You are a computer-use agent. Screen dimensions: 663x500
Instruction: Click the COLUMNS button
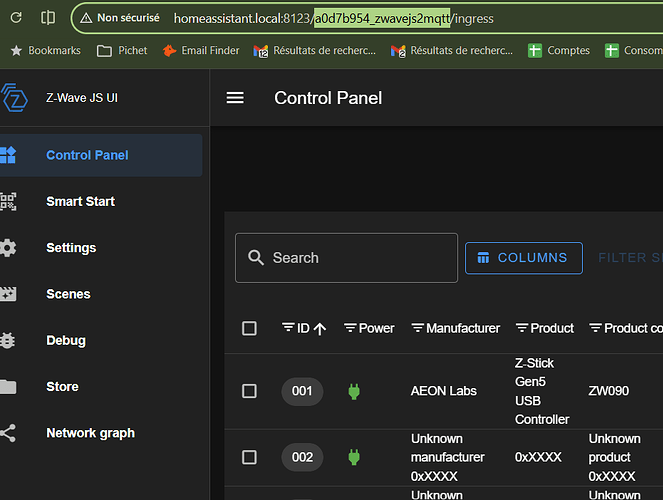(x=523, y=258)
